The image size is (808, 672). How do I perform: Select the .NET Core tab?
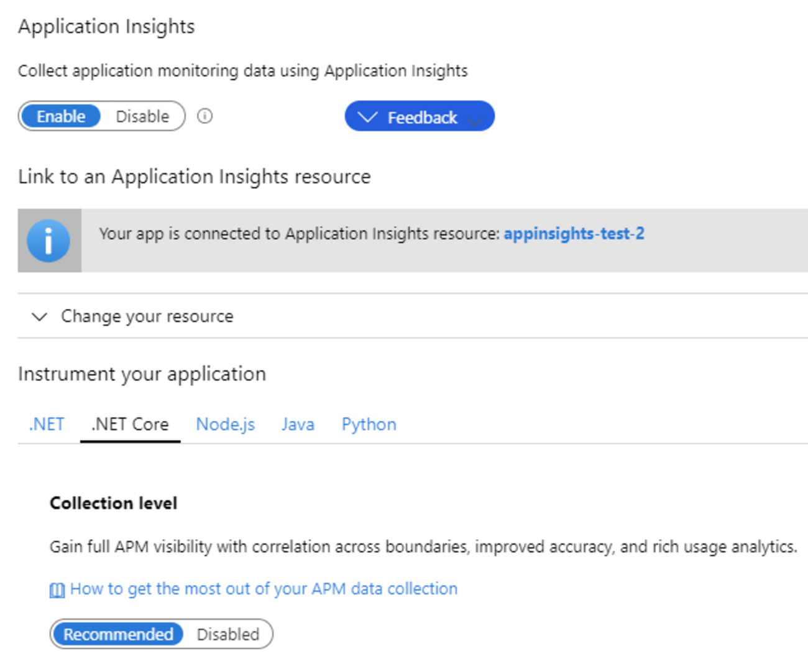130,424
